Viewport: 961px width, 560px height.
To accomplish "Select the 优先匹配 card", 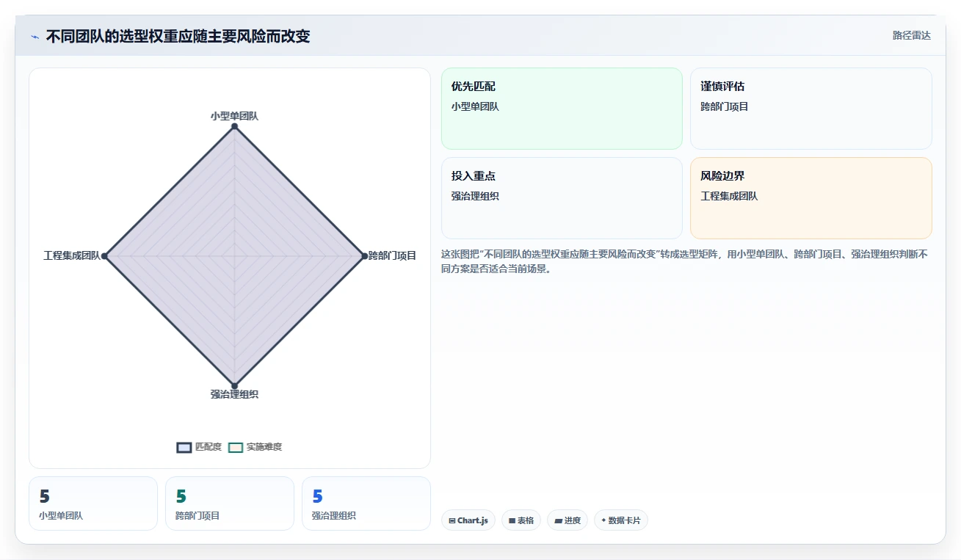I will click(x=562, y=109).
